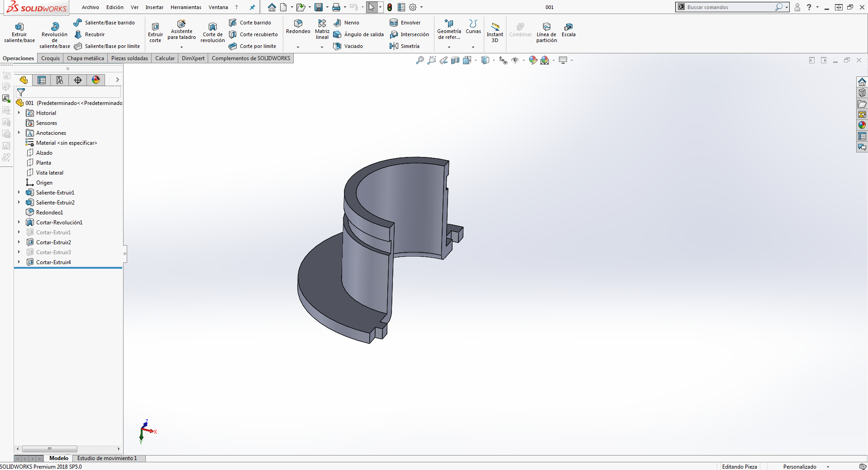The image size is (868, 470).
Task: Apply the Redondeo fillet tool
Action: point(298,27)
